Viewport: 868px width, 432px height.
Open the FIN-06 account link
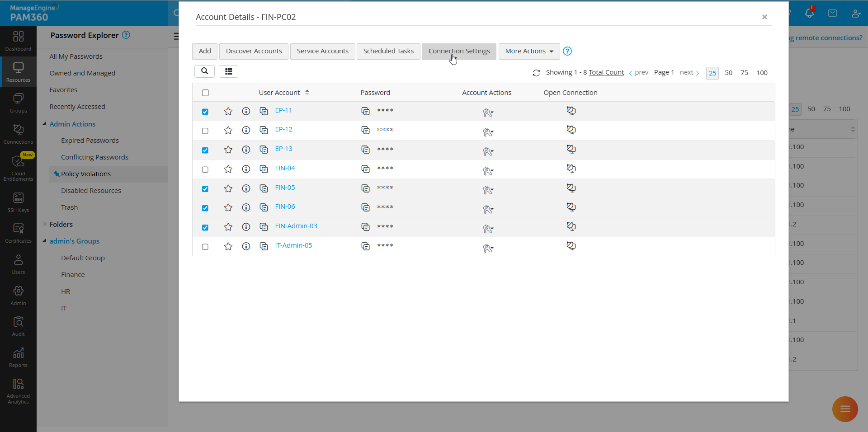(x=285, y=207)
